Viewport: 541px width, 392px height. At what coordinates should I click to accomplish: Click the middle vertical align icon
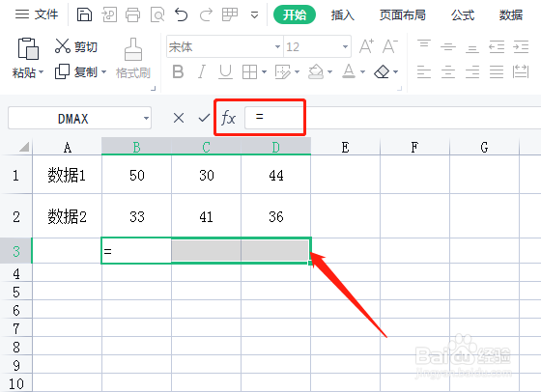pos(448,46)
